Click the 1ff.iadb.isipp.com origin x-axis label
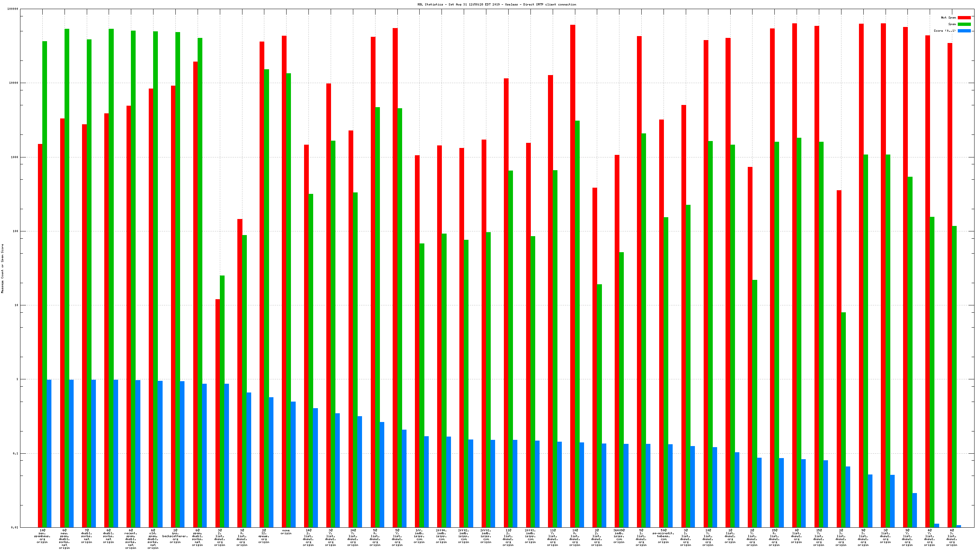This screenshot has height=551, width=980. tap(419, 536)
